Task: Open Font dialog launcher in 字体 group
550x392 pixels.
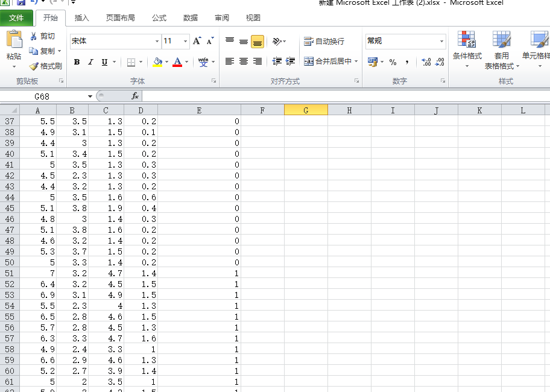Action: pos(214,81)
